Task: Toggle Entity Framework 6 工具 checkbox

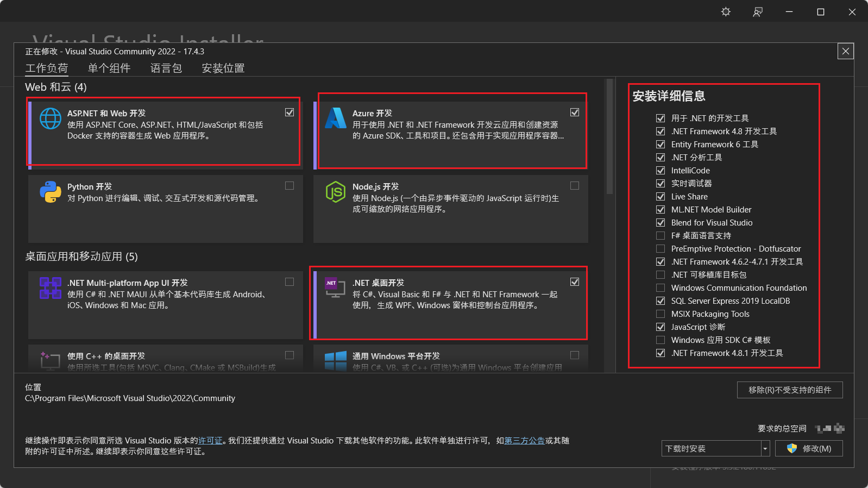Action: coord(661,144)
